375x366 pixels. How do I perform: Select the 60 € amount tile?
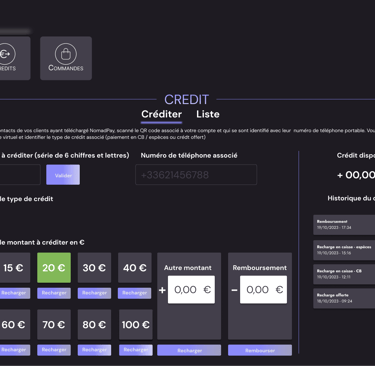[15, 324]
